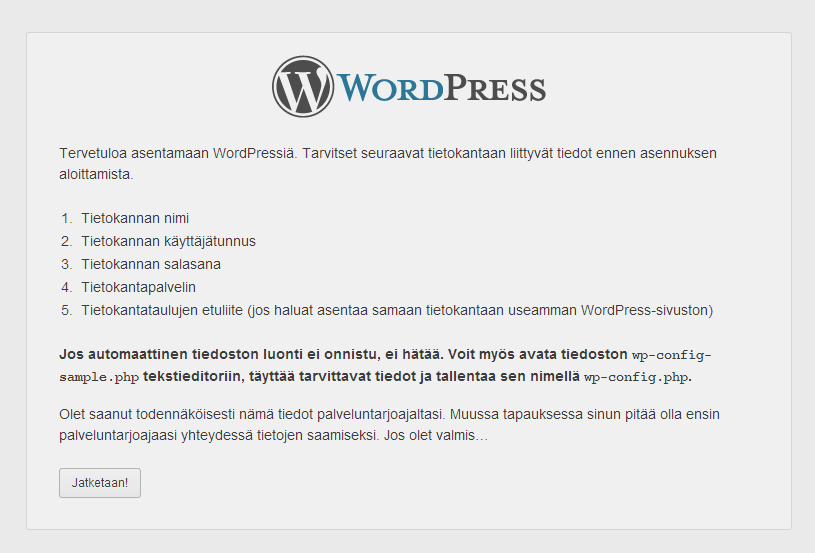This screenshot has height=553, width=815.
Task: Click the 'wp-config.php' code text
Action: 636,377
